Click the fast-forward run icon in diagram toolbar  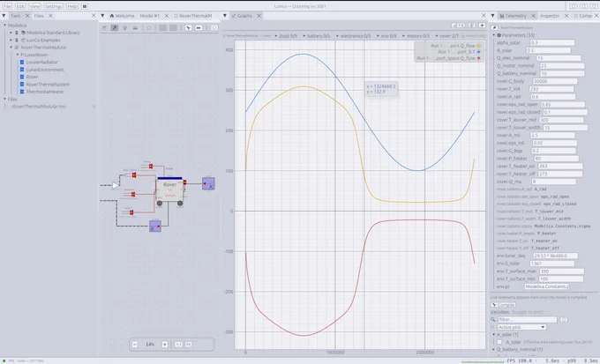pos(199,28)
